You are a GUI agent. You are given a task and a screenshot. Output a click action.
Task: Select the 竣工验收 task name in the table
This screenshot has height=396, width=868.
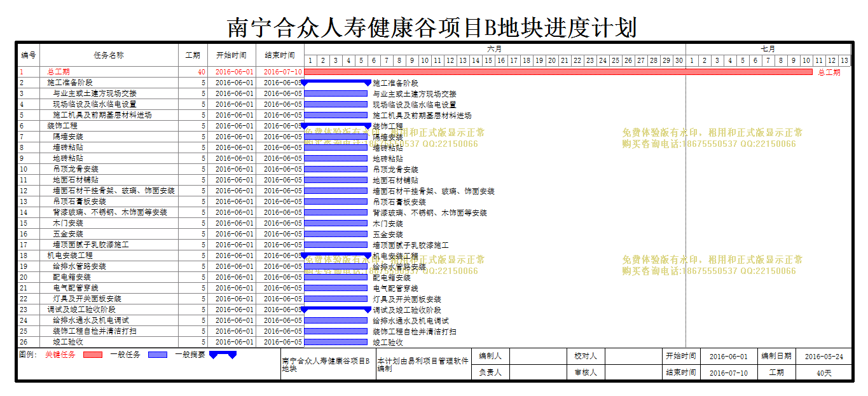(x=68, y=342)
